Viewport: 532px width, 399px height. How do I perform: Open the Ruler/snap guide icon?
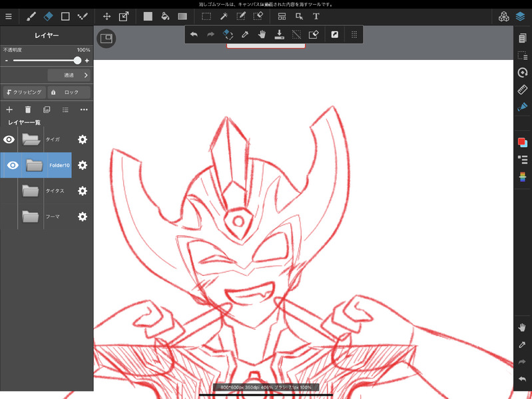pyautogui.click(x=523, y=90)
